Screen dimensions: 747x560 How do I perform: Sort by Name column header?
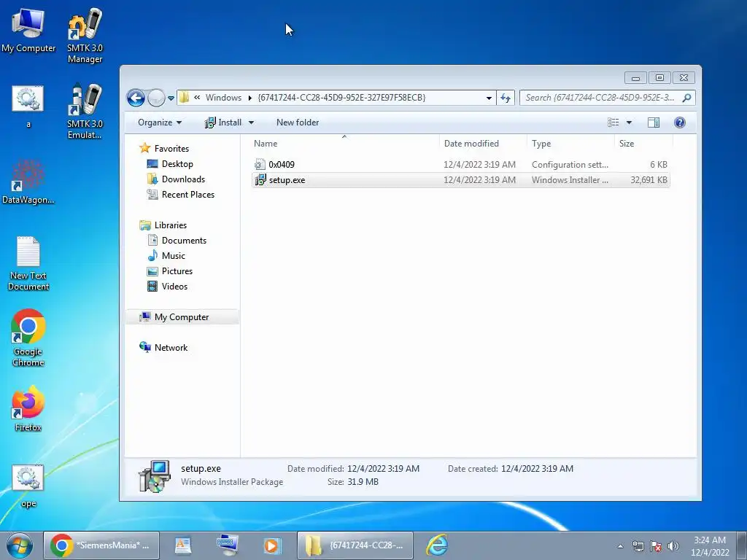click(x=344, y=144)
